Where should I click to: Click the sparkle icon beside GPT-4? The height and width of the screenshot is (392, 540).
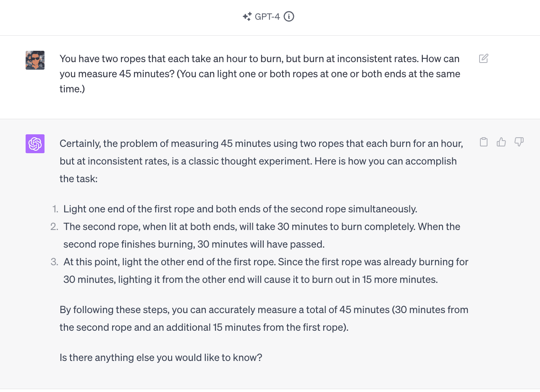click(247, 17)
